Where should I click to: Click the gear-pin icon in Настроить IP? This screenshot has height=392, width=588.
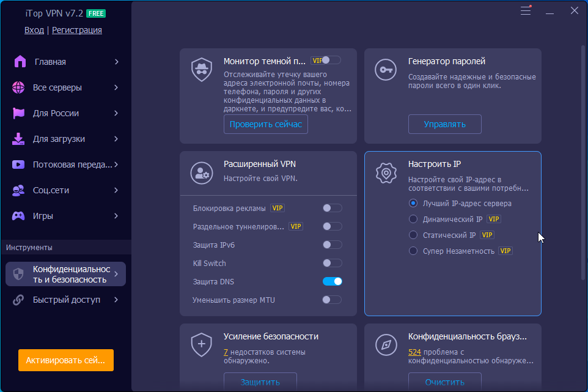click(386, 173)
